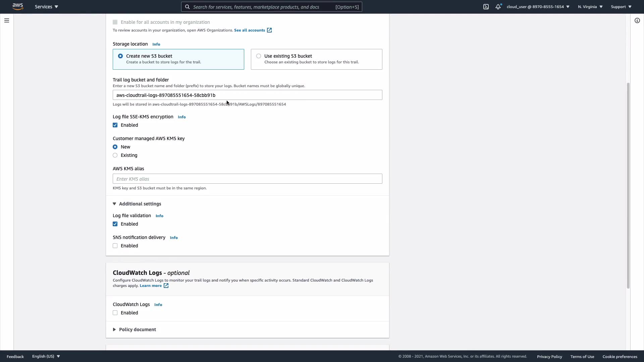Click the search magnifier icon
Image resolution: width=644 pixels, height=362 pixels.
coord(187,7)
